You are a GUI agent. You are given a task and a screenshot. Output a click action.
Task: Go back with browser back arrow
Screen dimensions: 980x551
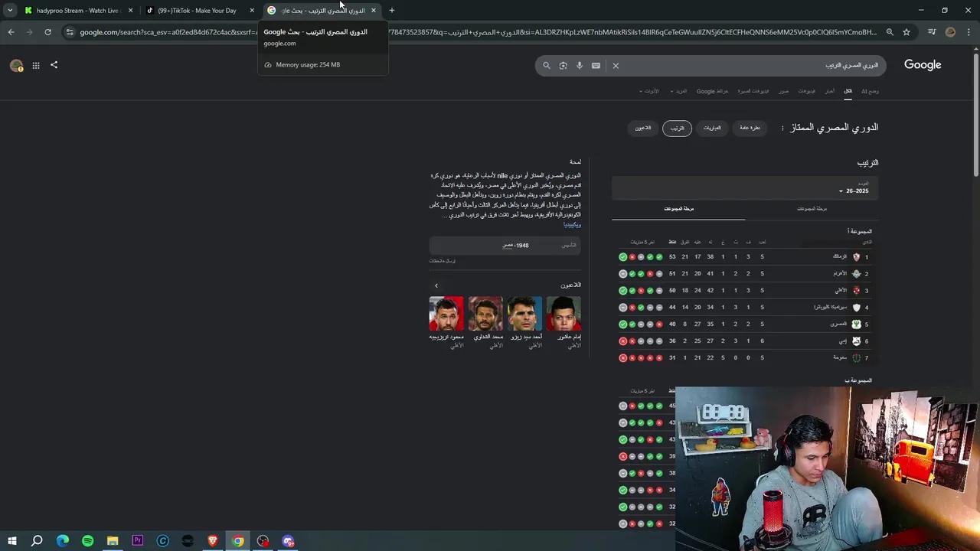click(11, 32)
